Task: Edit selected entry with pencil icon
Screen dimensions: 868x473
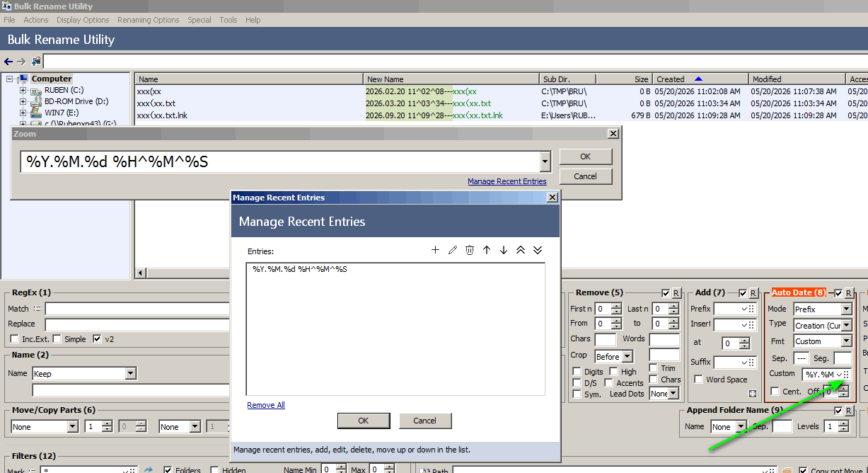Action: click(x=452, y=250)
